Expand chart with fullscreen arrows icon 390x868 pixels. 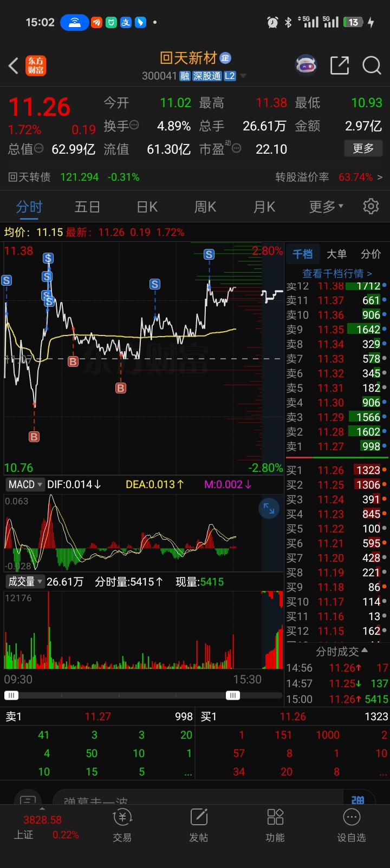click(269, 508)
